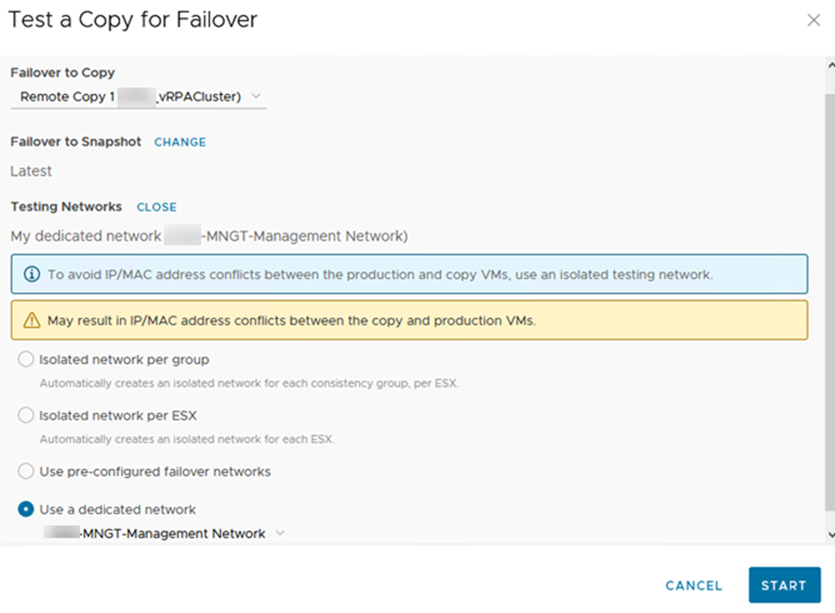
Task: Click the START button
Action: click(784, 585)
